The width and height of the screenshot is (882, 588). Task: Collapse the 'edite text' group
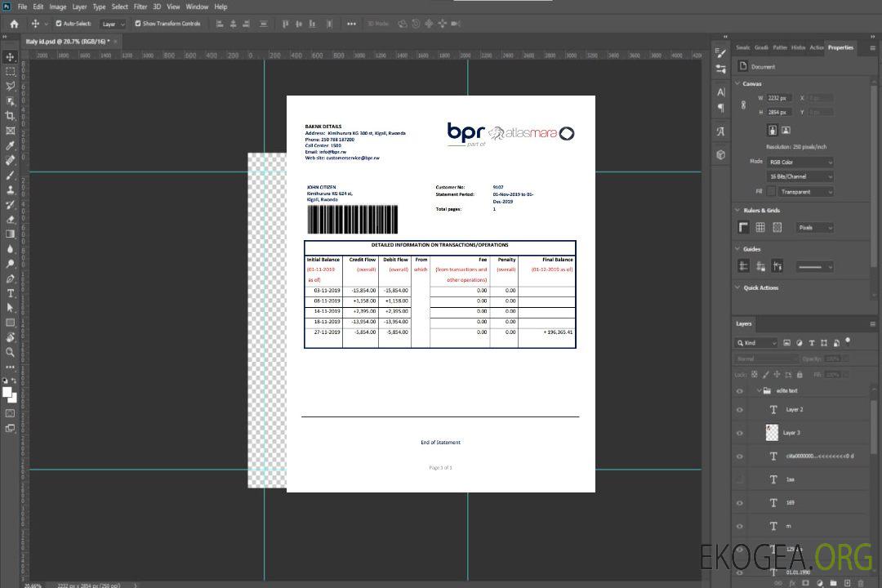coord(758,390)
